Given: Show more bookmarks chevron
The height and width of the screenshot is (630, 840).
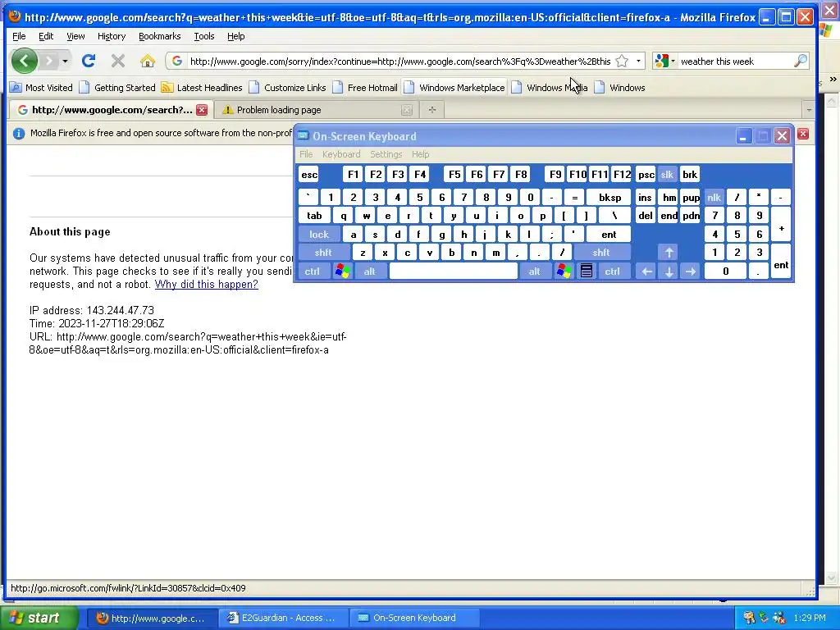Looking at the screenshot, I should (x=833, y=80).
